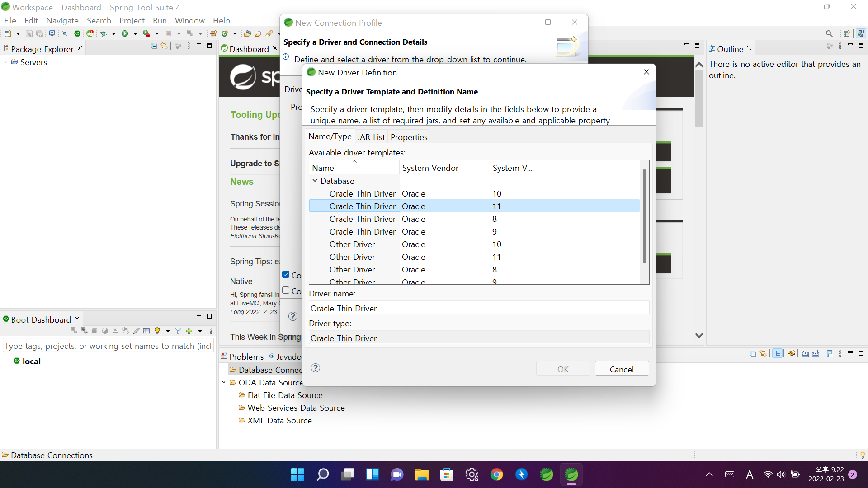This screenshot has width=868, height=488.
Task: Click the driver templates list vertical scrollbar
Action: pos(644,217)
